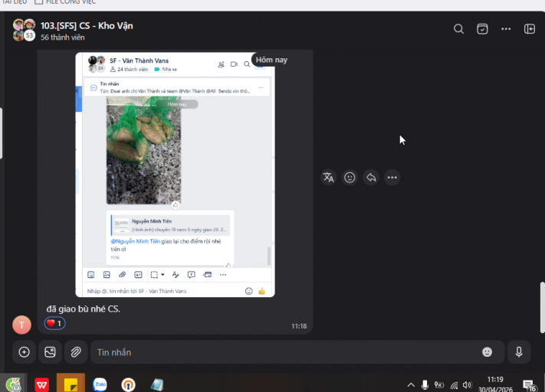
Task: Open the green browser icon in the taskbar
Action: point(13,384)
